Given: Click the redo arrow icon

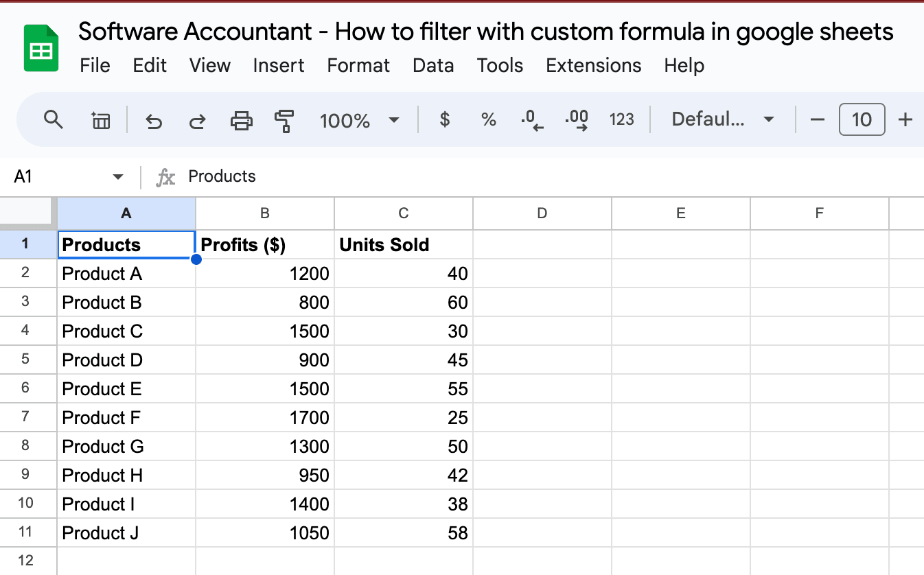Looking at the screenshot, I should 198,121.
